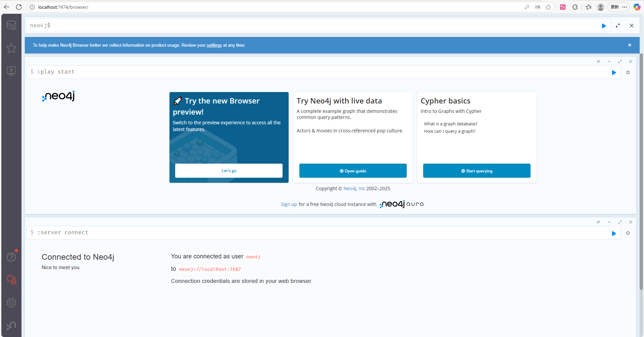Open the Favorites star sidebar panel
This screenshot has height=337, width=644.
(x=11, y=48)
